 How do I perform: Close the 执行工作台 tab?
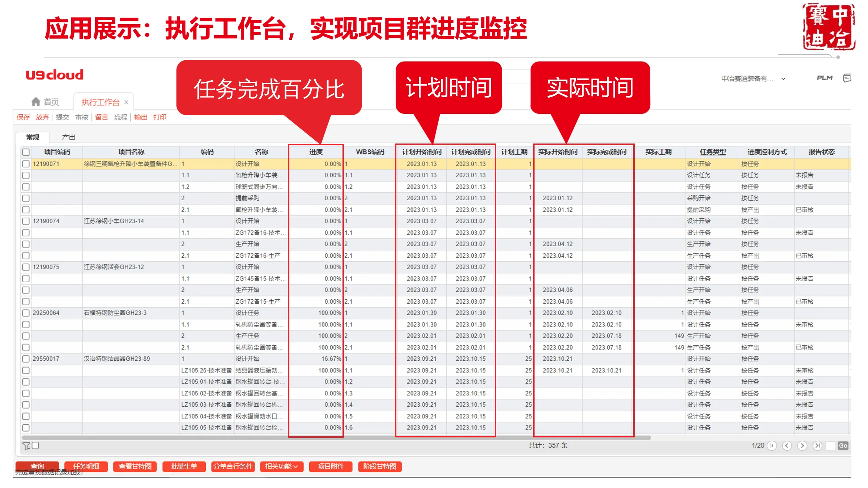pos(126,102)
